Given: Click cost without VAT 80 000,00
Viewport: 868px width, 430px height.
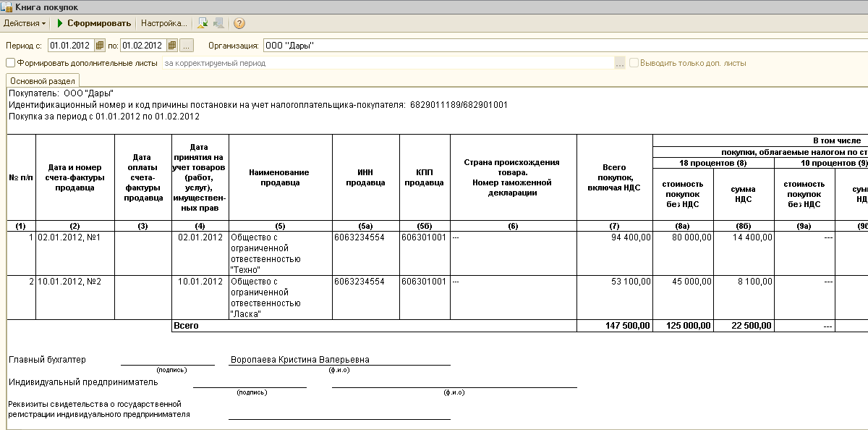Looking at the screenshot, I should pos(684,253).
